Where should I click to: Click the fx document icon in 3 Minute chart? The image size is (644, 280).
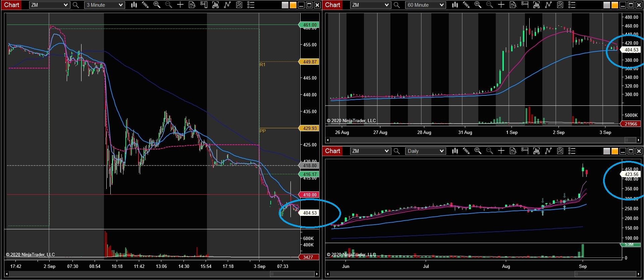pyautogui.click(x=239, y=5)
